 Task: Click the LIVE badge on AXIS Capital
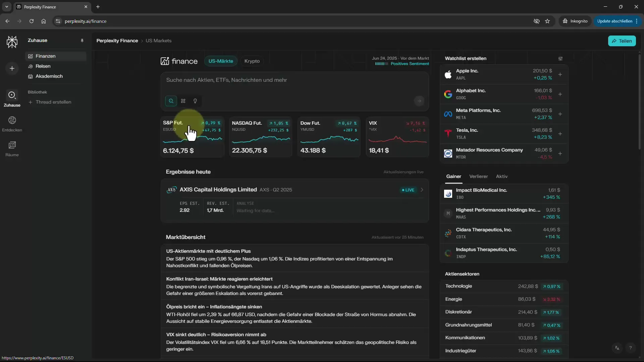point(408,190)
